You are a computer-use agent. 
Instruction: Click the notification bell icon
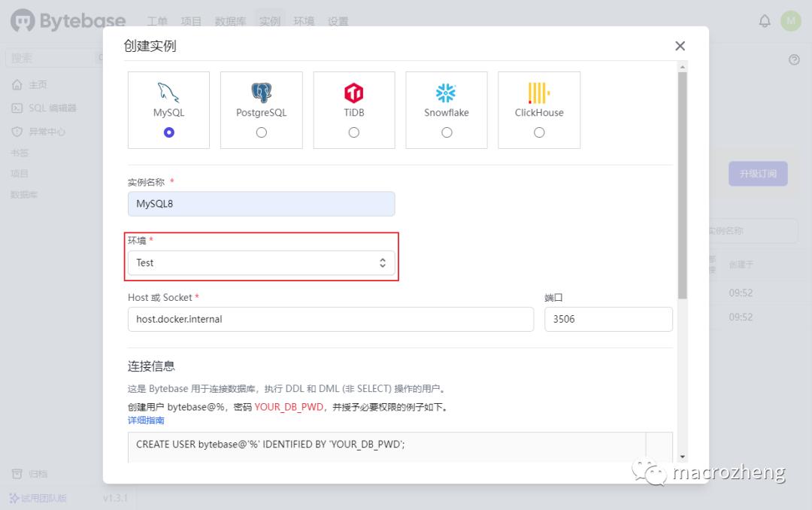pos(765,20)
